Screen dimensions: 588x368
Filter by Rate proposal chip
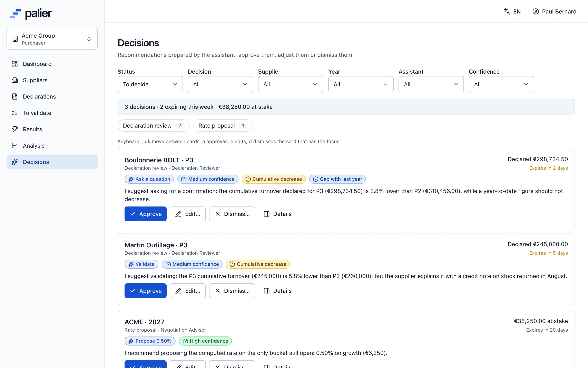point(223,126)
